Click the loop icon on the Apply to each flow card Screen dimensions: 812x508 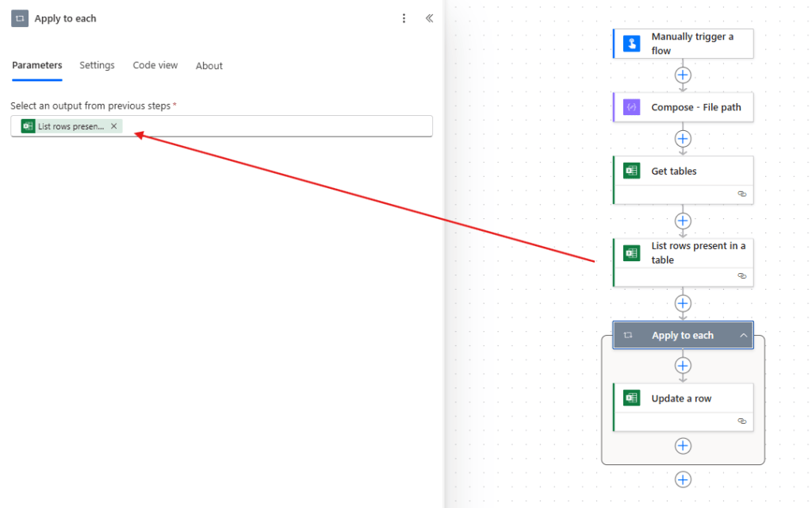(628, 335)
